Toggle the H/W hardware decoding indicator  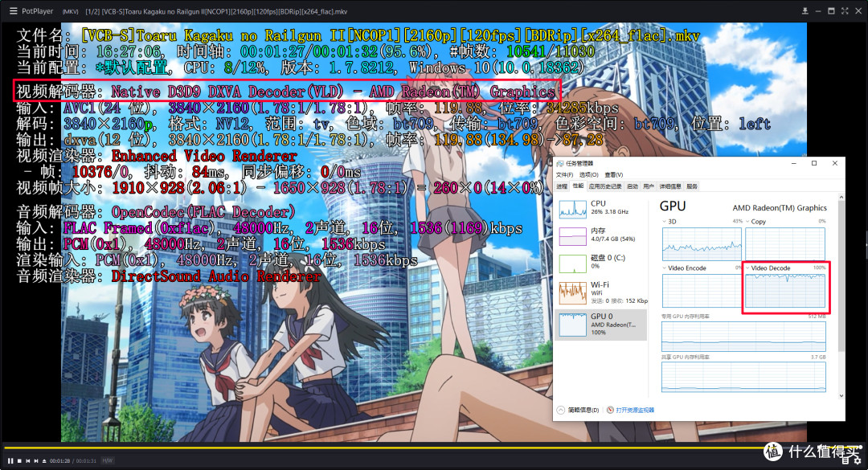(108, 460)
